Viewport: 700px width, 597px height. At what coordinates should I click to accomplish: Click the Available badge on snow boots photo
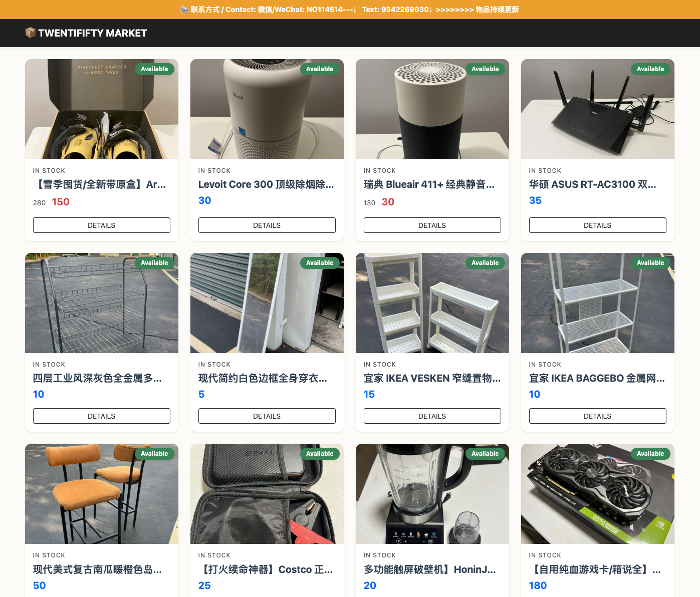click(154, 69)
